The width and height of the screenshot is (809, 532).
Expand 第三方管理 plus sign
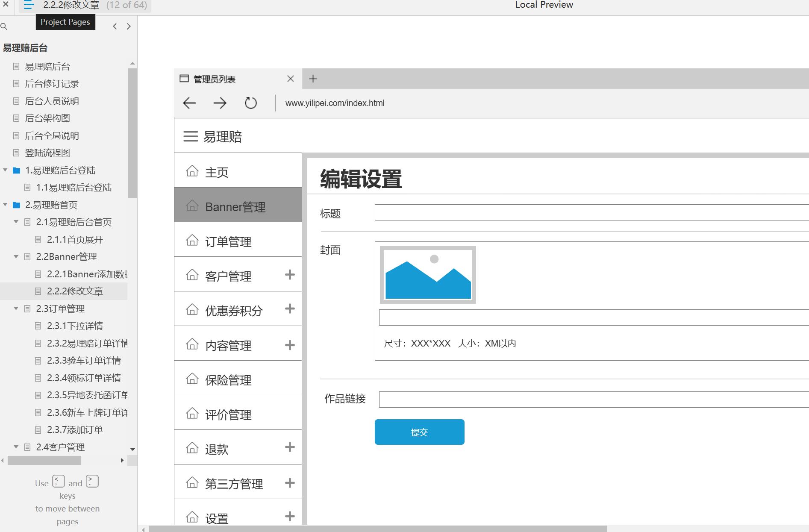coord(290,483)
